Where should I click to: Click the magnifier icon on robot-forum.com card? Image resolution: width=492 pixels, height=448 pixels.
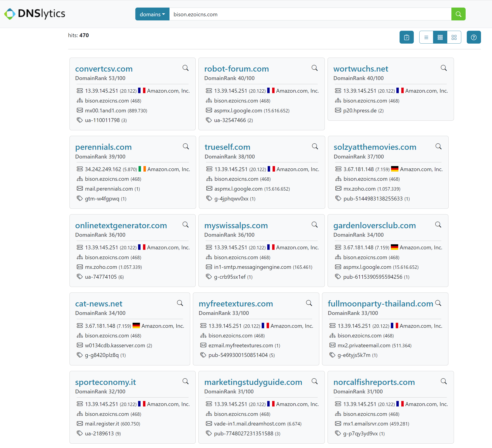pyautogui.click(x=314, y=68)
